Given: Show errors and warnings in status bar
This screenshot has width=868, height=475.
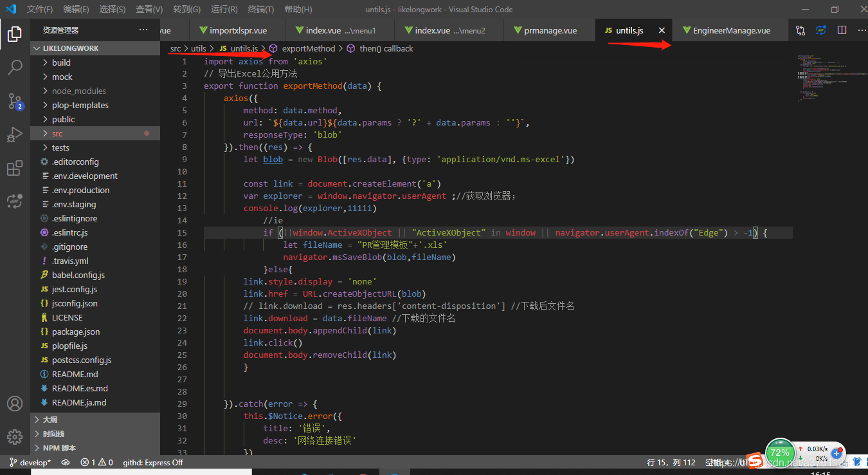Looking at the screenshot, I should [96, 462].
